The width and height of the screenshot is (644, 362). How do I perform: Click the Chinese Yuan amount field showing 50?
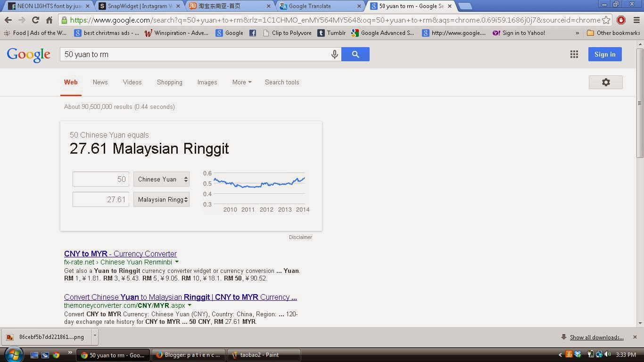(x=101, y=179)
